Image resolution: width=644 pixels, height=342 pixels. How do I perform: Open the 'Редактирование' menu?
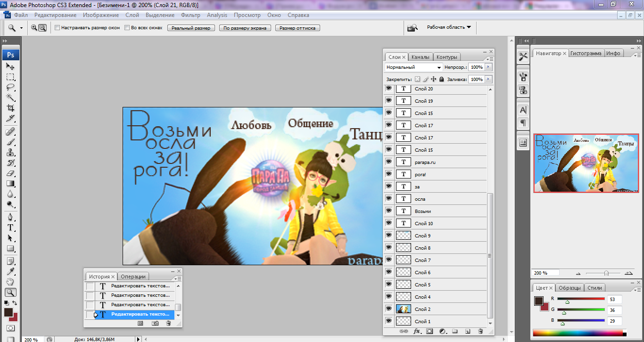[55, 15]
